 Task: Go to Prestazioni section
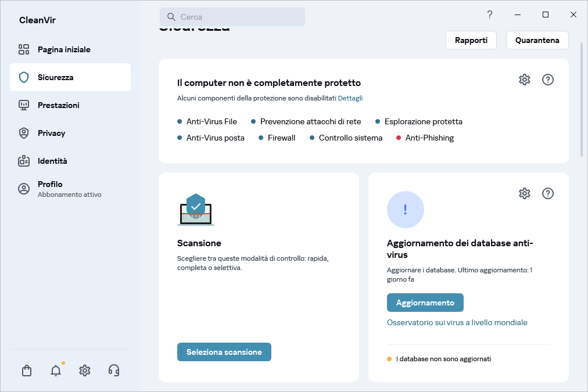pos(70,105)
